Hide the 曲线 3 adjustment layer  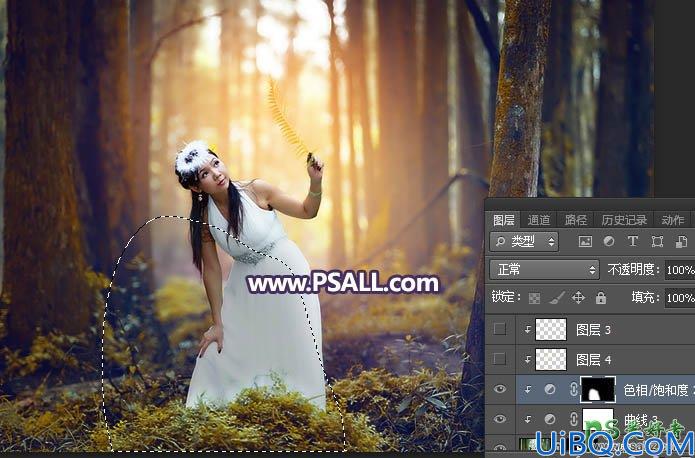pos(500,419)
